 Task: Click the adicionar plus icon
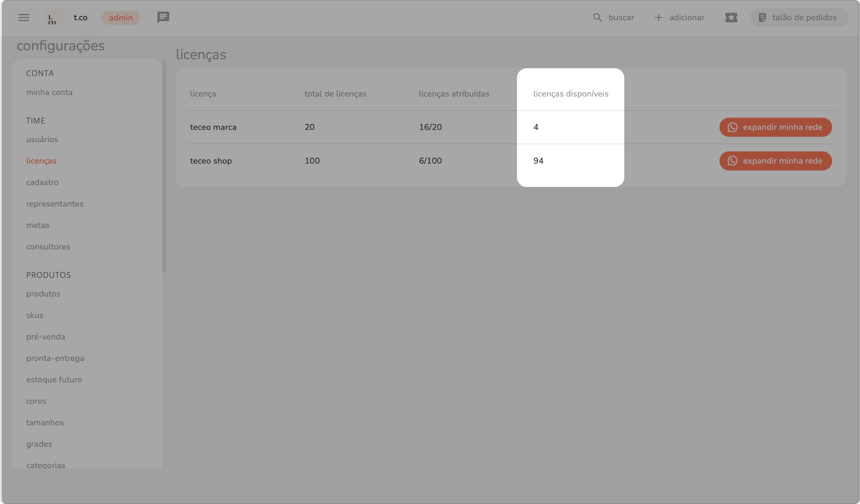pyautogui.click(x=658, y=17)
